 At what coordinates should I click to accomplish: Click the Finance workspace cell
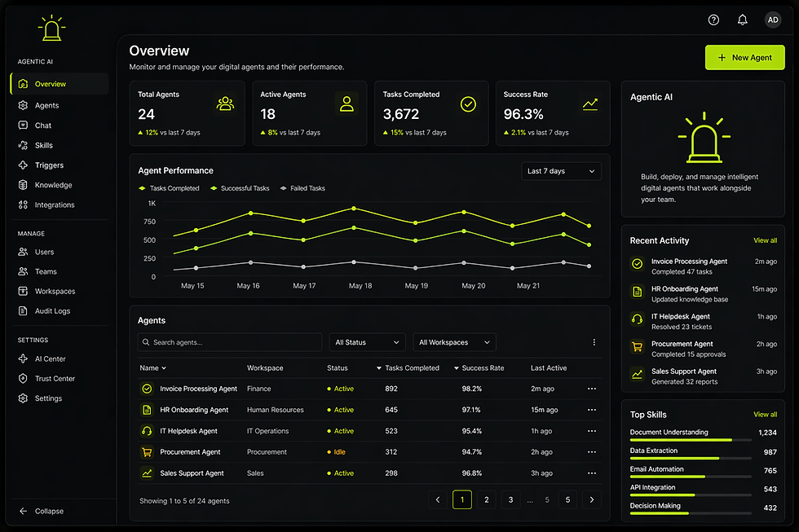pos(259,389)
